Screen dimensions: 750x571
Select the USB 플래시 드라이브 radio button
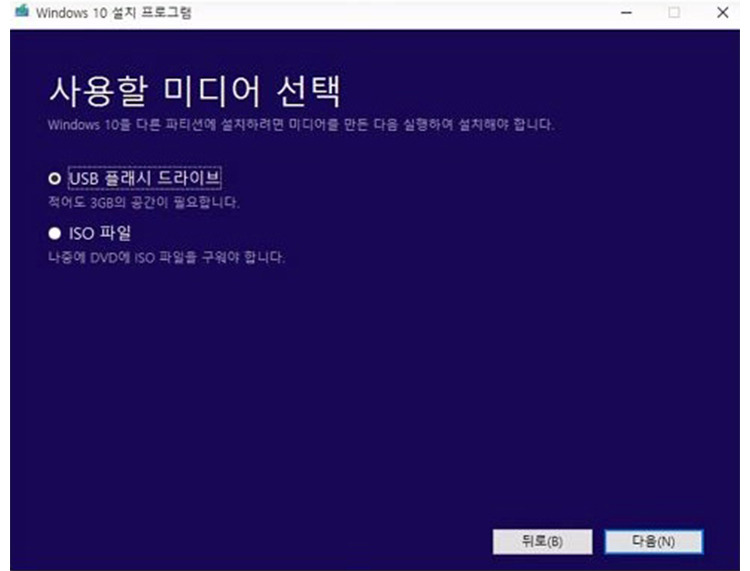pyautogui.click(x=55, y=178)
